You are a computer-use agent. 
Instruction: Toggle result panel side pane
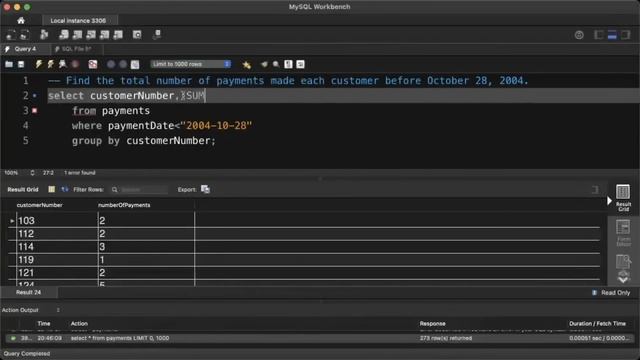point(595,189)
